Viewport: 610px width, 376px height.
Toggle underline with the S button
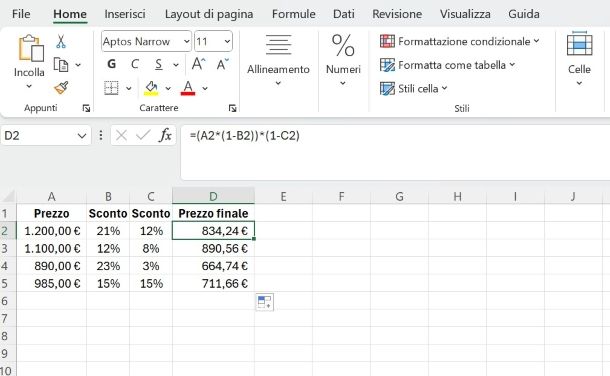[158, 64]
